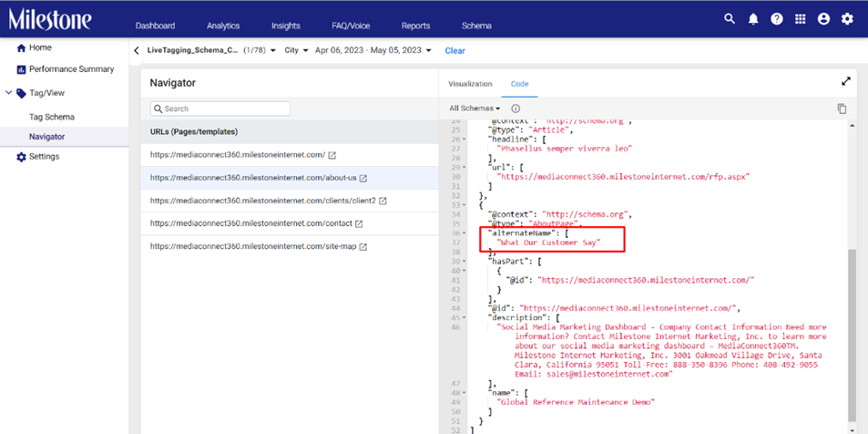The image size is (868, 434).
Task: Open the Insights menu
Action: pyautogui.click(x=286, y=26)
